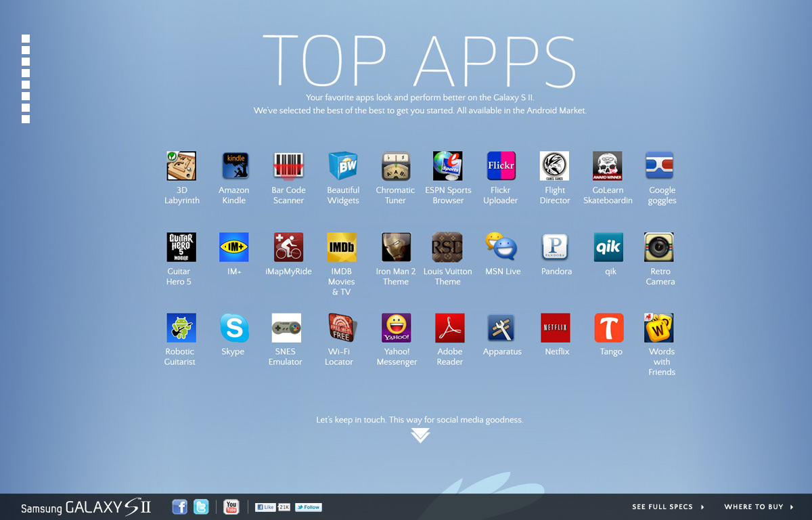Viewport: 812px width, 520px height.
Task: Click the IM+ app icon
Action: coord(234,247)
